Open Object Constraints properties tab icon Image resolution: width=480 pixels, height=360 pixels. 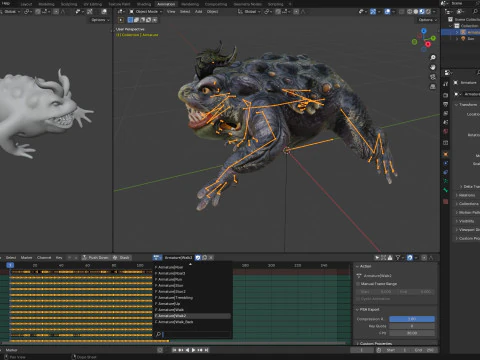pyautogui.click(x=446, y=172)
